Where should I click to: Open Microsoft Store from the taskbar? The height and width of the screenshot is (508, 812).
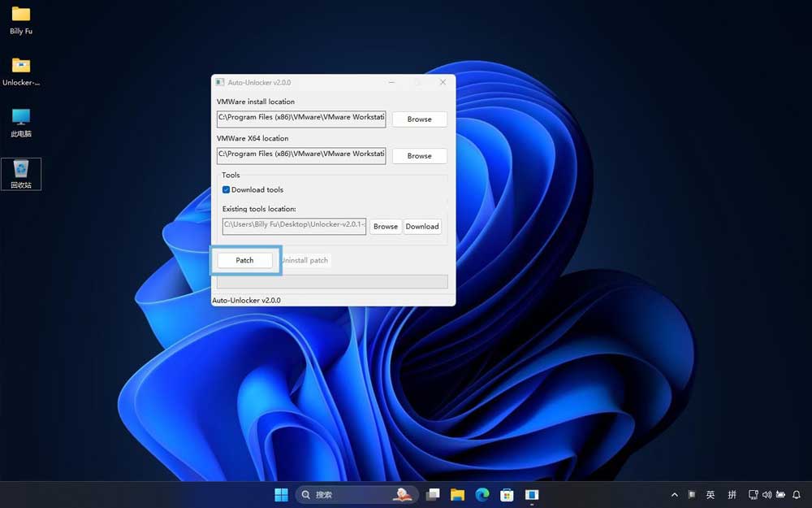[x=507, y=494]
